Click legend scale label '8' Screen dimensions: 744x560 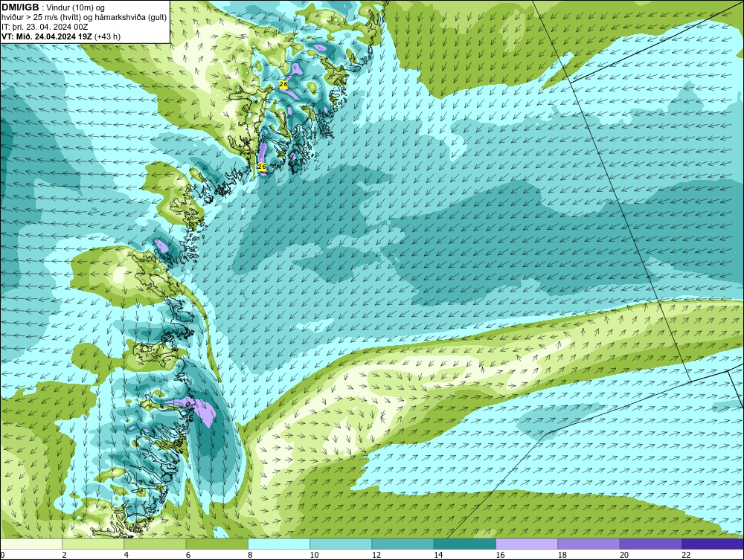pos(250,555)
